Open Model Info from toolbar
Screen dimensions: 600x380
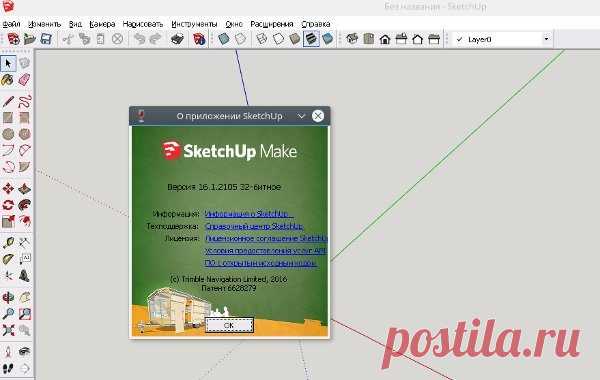coord(199,39)
